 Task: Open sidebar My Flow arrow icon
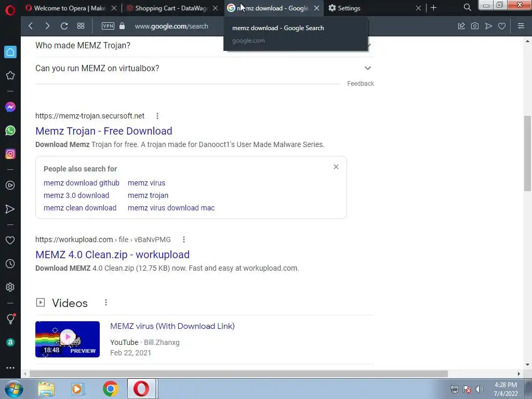10,209
